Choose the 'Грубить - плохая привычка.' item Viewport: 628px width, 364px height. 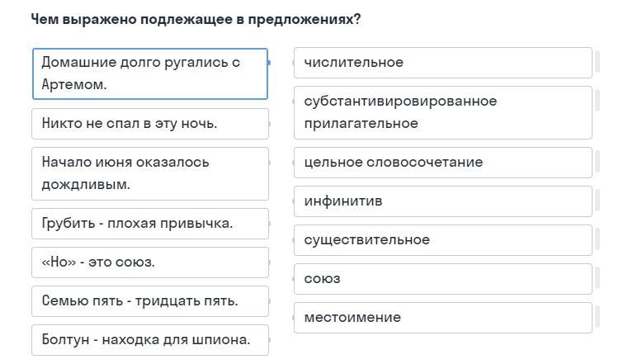[x=150, y=224]
